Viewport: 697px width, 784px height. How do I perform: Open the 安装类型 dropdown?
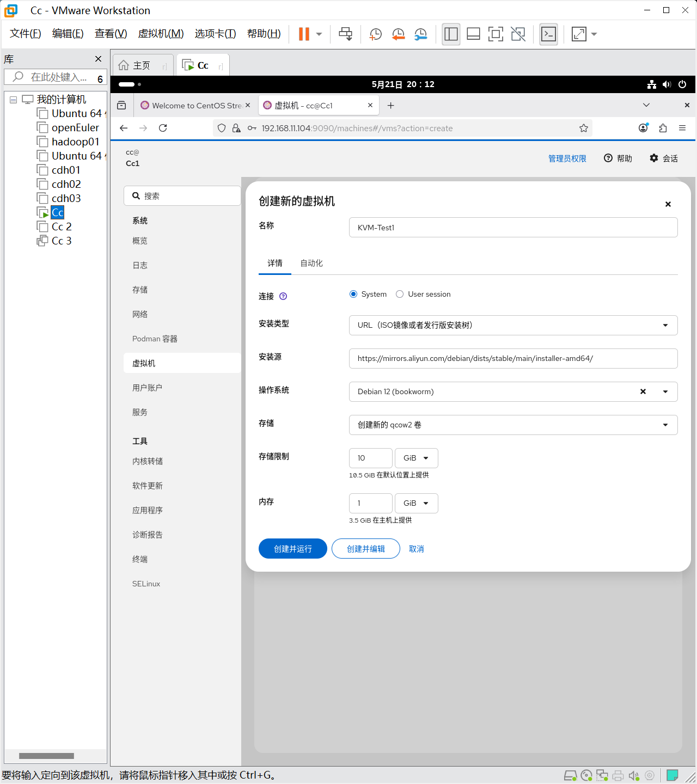(x=513, y=325)
